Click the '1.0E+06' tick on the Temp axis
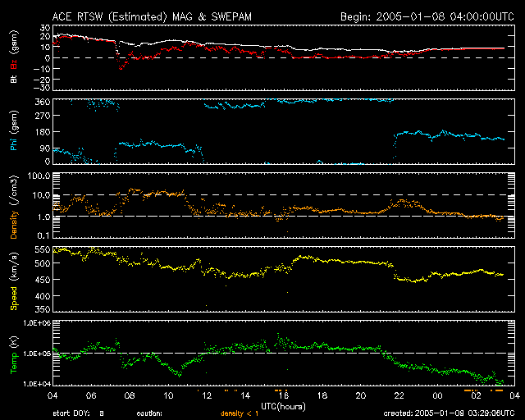This screenshot has width=525, height=420. [x=37, y=323]
